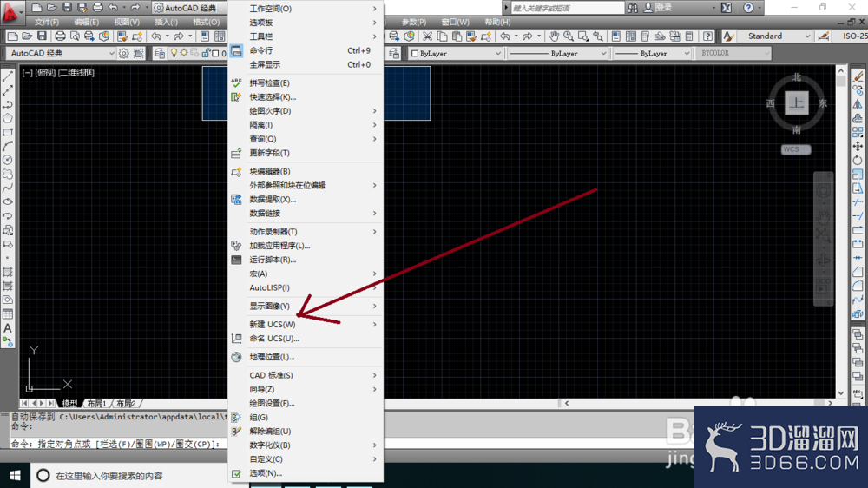Open the ByLayer color dropdown
Viewport: 868px width, 488px height.
click(456, 53)
